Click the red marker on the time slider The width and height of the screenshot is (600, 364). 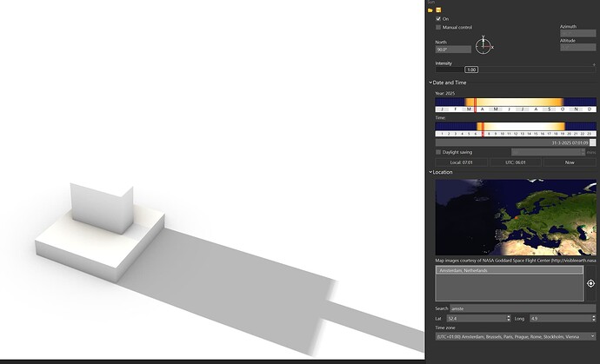[x=483, y=129]
